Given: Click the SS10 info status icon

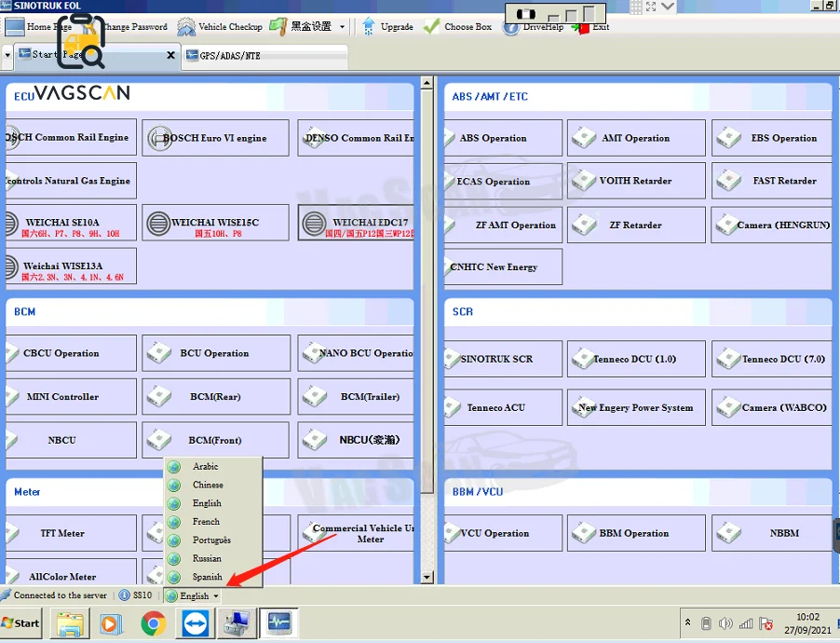Looking at the screenshot, I should click(124, 595).
